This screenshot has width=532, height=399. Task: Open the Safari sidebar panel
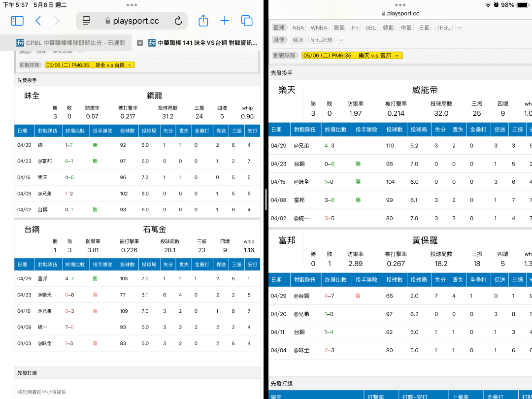17,21
